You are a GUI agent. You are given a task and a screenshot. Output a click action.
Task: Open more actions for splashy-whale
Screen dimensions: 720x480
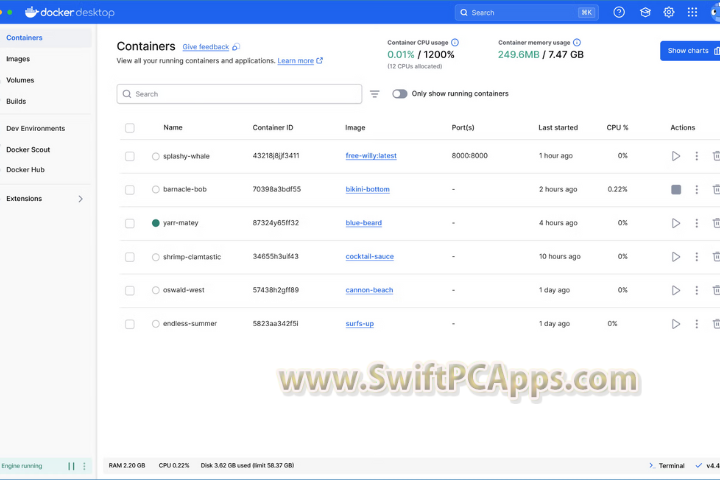pyautogui.click(x=697, y=156)
